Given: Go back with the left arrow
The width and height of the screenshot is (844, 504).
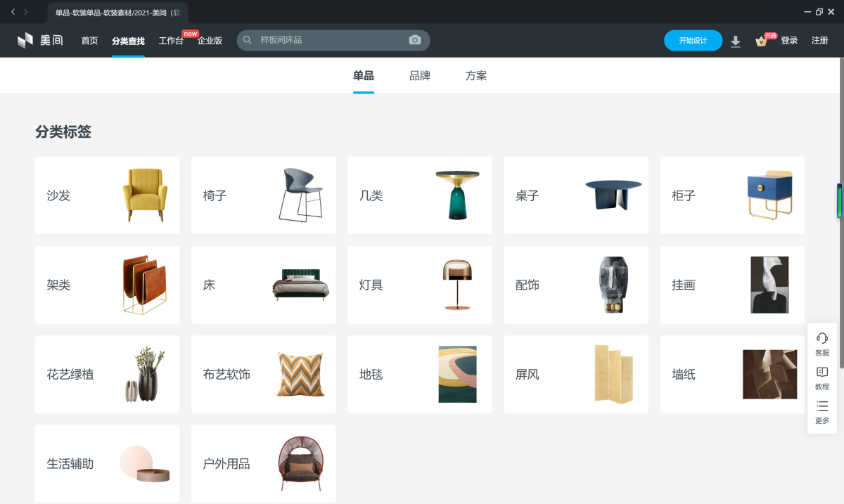Looking at the screenshot, I should pos(13,12).
